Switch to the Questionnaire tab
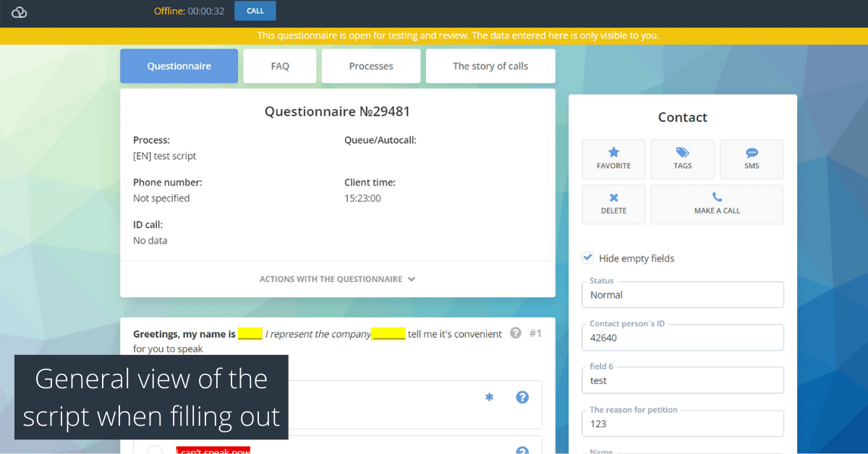The height and width of the screenshot is (454, 868). tap(179, 66)
